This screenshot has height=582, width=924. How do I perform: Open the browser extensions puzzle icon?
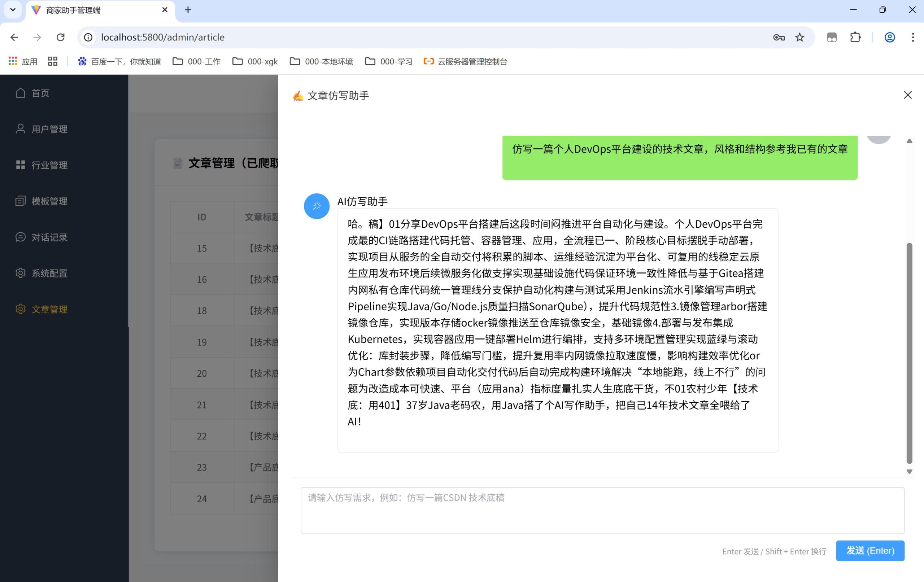[855, 37]
